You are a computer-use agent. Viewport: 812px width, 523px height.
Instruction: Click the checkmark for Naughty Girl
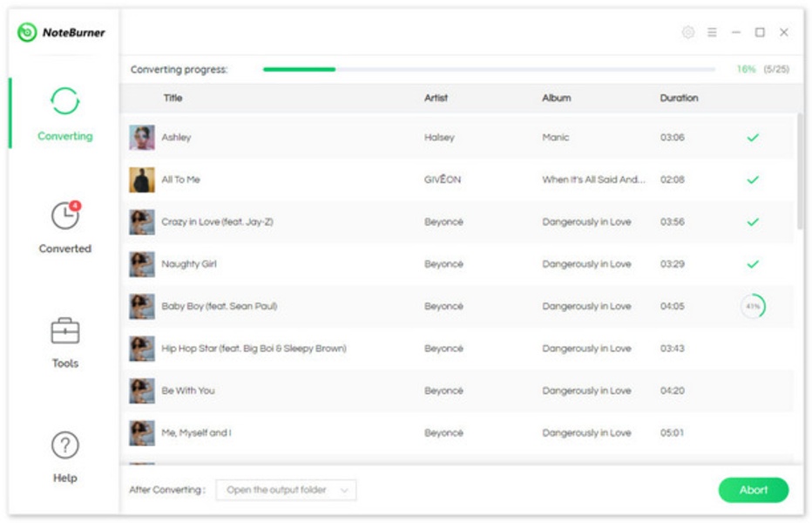coord(753,264)
